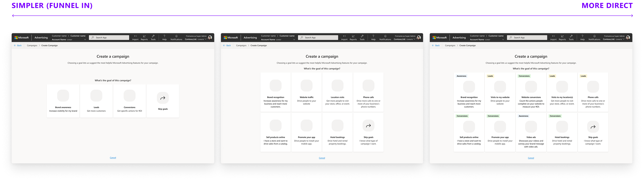The image size is (644, 181).
Task: Click Search App field in right mockup
Action: (x=527, y=38)
